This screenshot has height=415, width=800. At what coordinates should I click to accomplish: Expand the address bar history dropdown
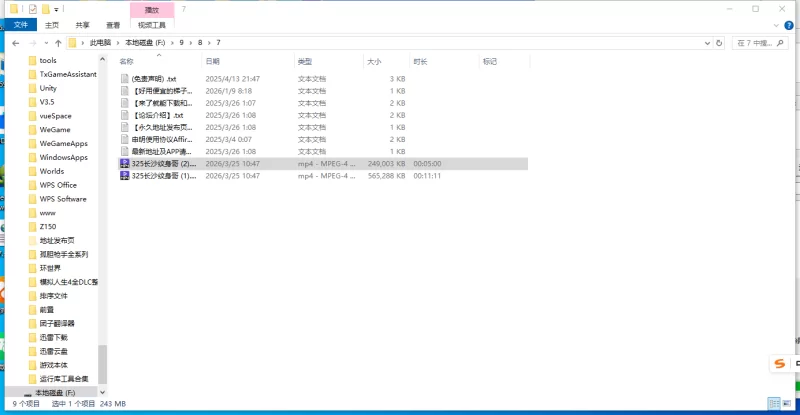click(707, 43)
